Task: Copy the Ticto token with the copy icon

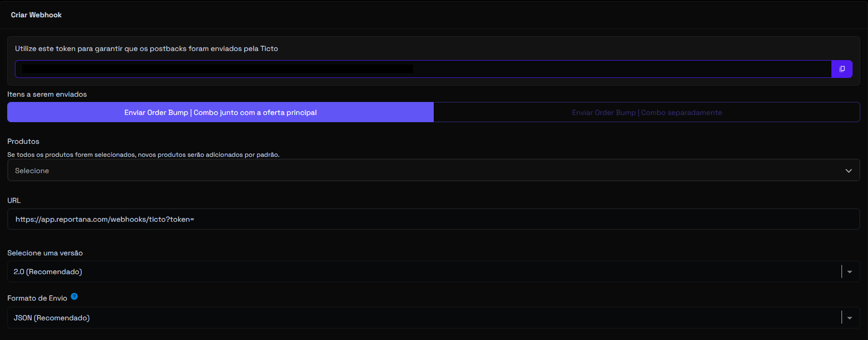Action: 842,69
